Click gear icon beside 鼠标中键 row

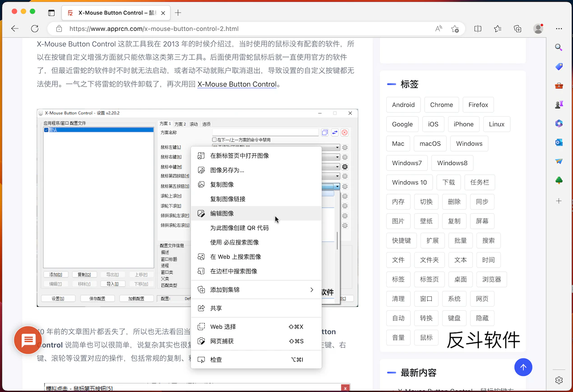pyautogui.click(x=345, y=167)
